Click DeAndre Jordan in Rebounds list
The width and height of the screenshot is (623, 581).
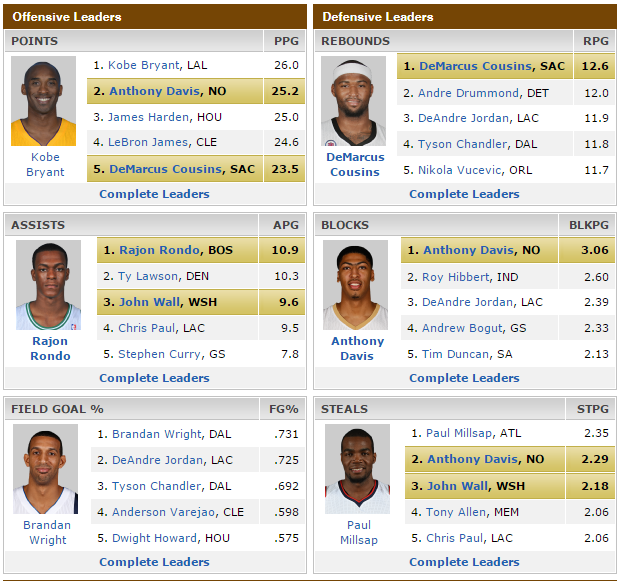tap(464, 118)
